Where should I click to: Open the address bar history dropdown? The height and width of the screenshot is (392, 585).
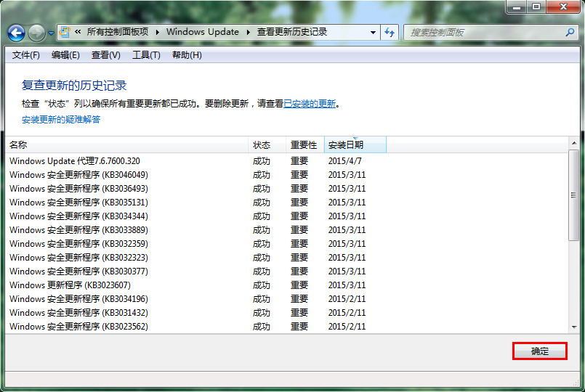(x=373, y=33)
